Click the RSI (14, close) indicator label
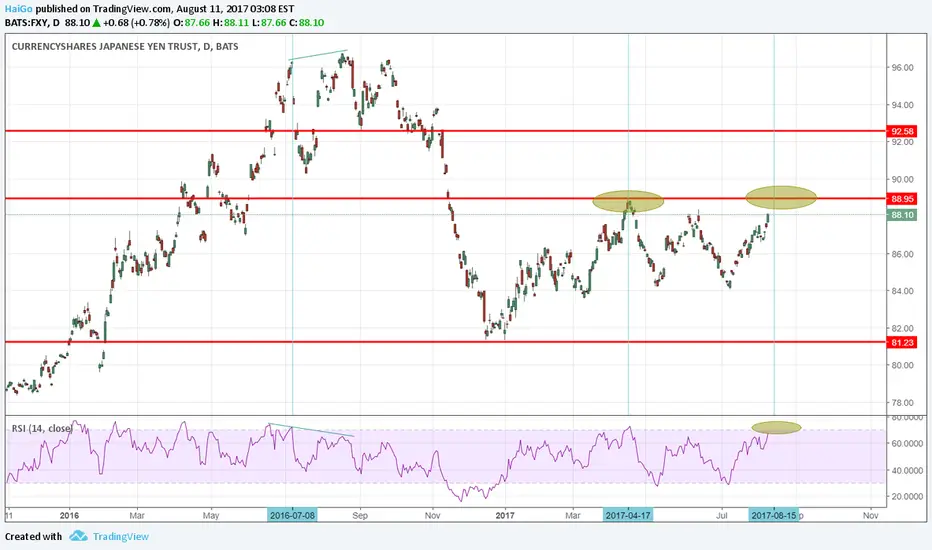This screenshot has width=932, height=550. click(x=42, y=428)
